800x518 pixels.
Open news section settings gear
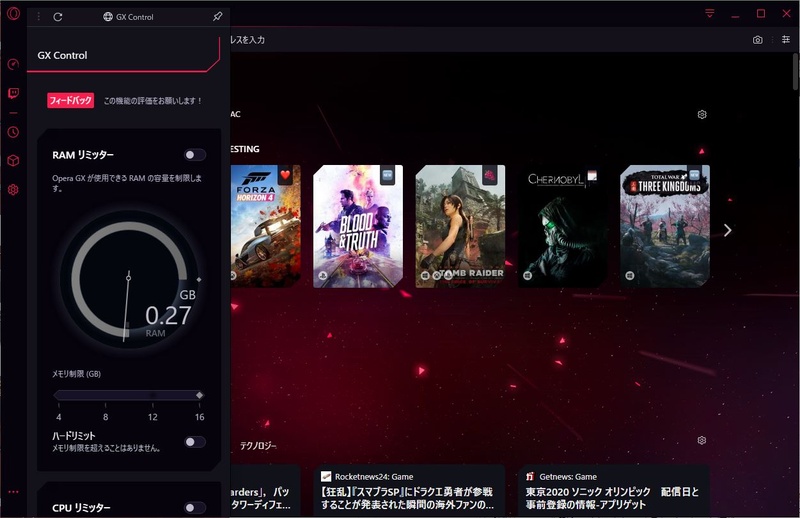tap(702, 440)
